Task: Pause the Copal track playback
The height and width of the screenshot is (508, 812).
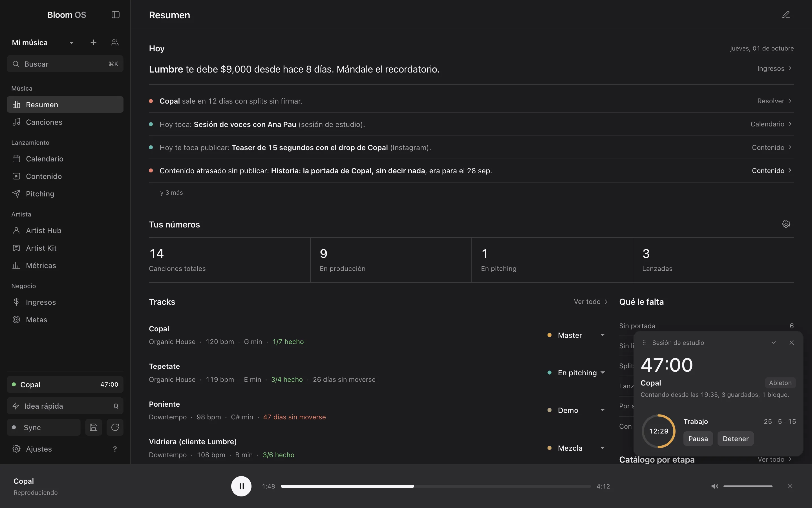Action: point(241,486)
